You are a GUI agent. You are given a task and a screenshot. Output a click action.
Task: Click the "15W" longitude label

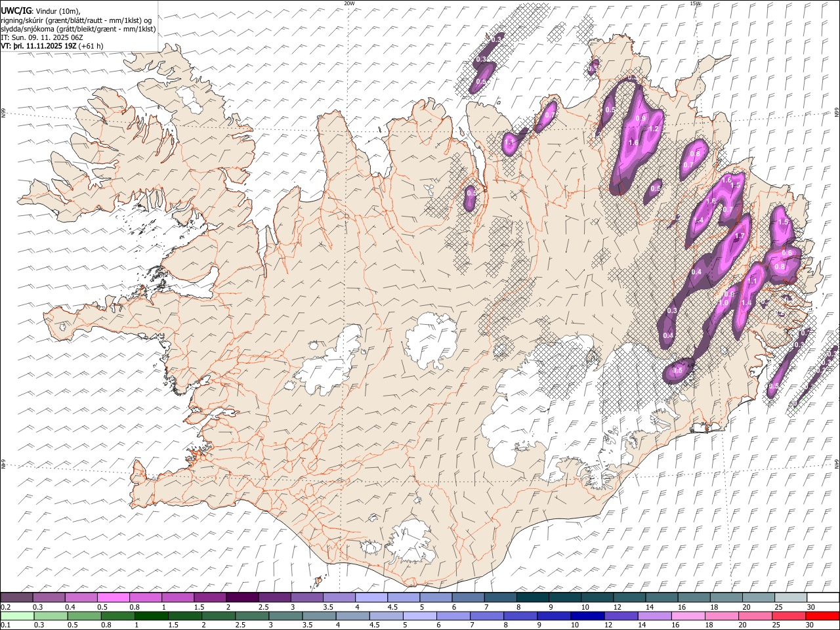point(696,3)
